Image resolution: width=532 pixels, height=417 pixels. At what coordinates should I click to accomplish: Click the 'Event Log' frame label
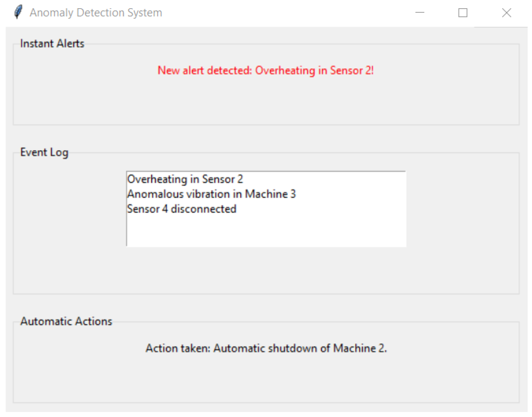coord(44,152)
